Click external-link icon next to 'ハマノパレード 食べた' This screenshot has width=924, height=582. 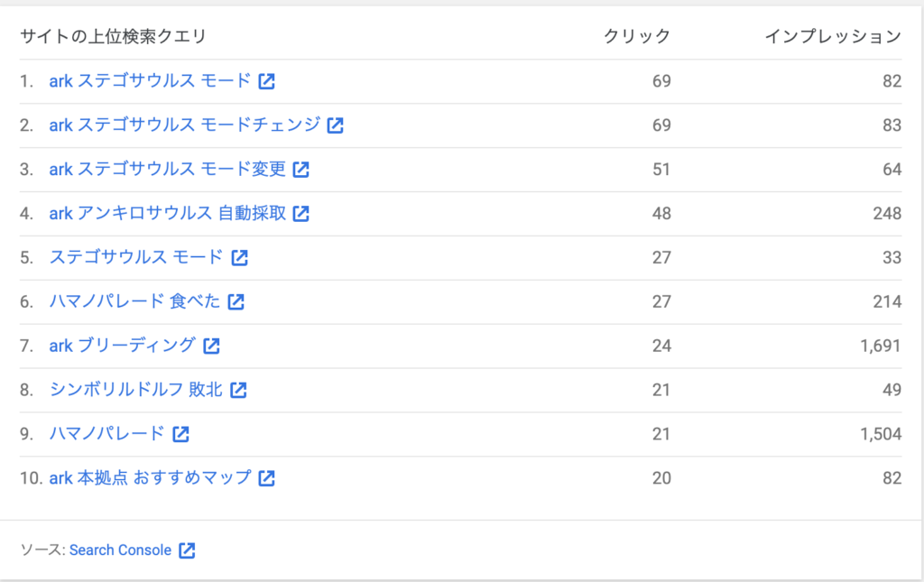pos(236,302)
